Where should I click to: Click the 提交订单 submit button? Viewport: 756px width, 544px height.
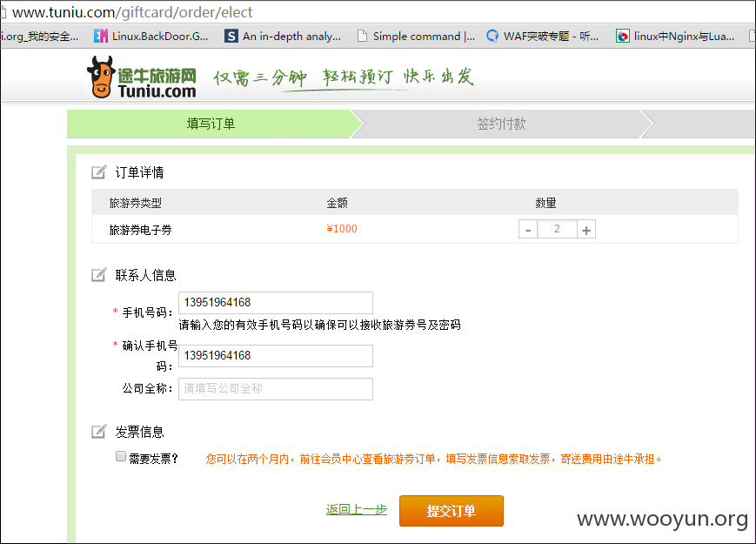[452, 511]
